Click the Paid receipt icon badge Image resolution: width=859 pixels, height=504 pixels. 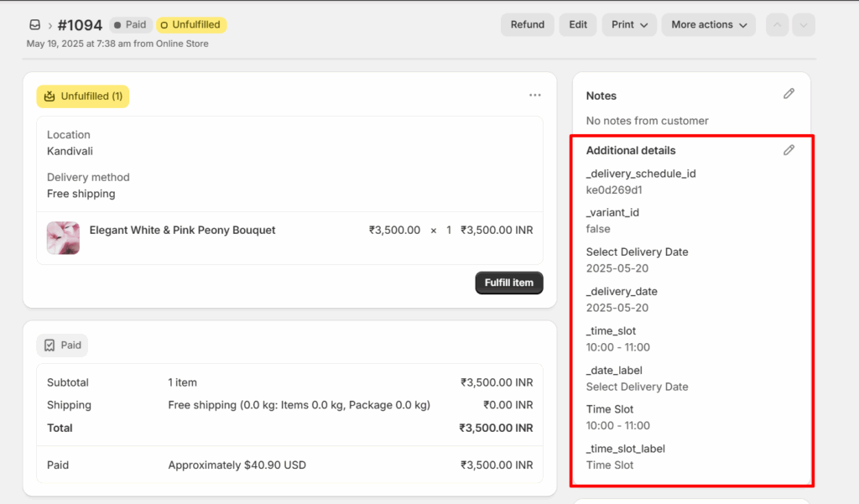[62, 346]
